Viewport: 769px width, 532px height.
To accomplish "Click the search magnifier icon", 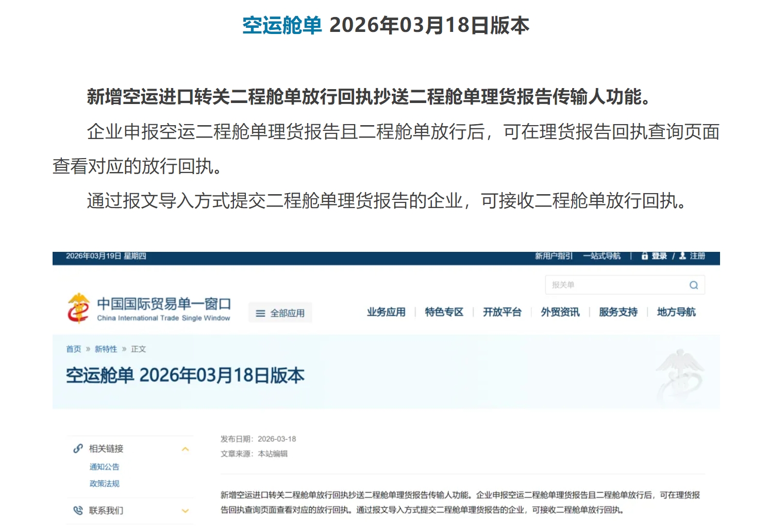I will (693, 285).
